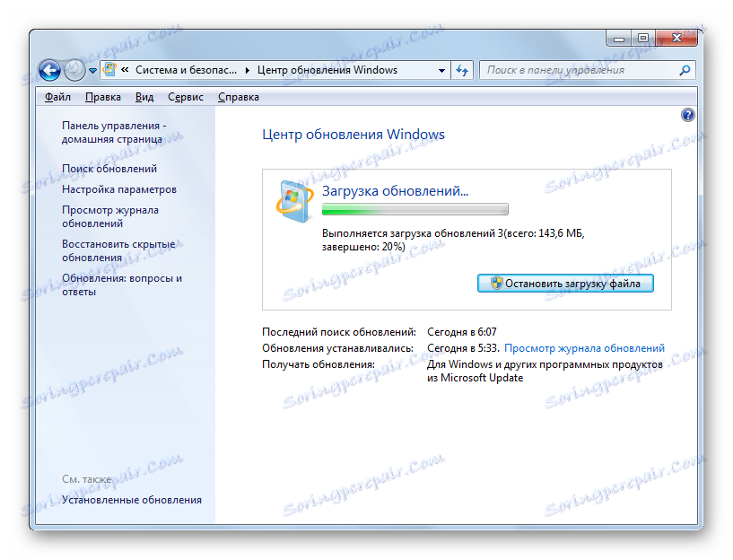
Task: Click the Back navigation arrow
Action: (49, 71)
